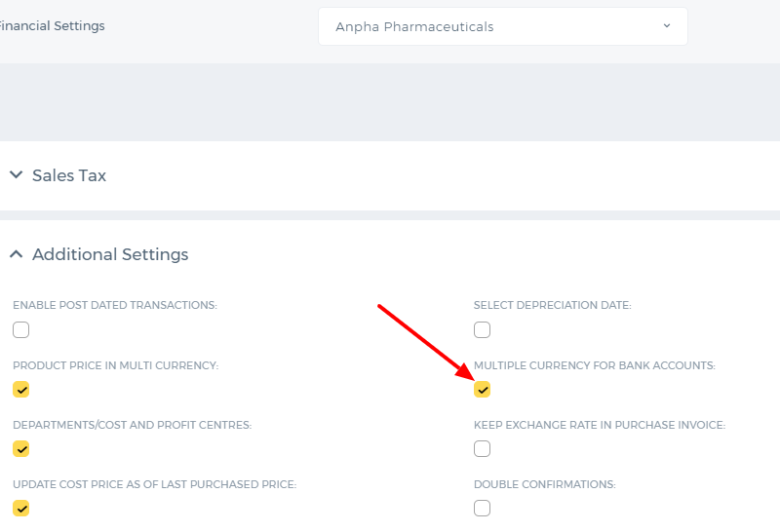Tick the Select Depreciation Date checkbox
This screenshot has height=532, width=780.
[482, 329]
